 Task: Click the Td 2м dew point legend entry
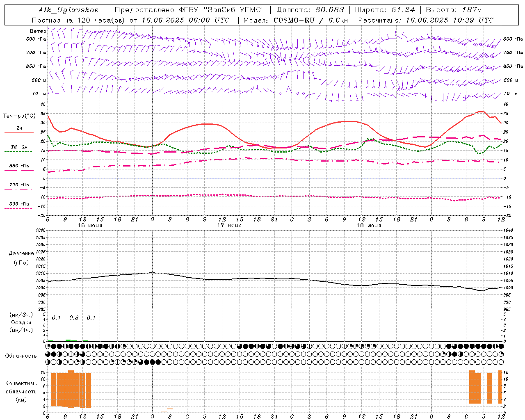(x=19, y=148)
